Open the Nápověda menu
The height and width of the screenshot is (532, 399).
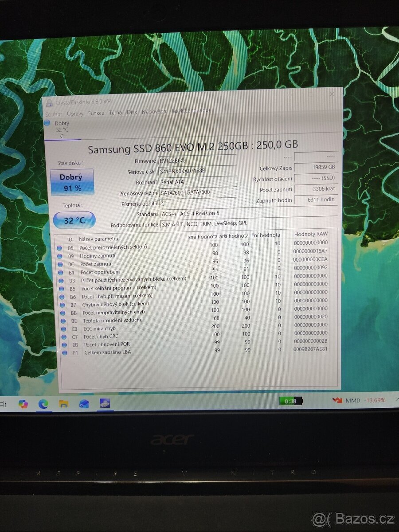(154, 113)
